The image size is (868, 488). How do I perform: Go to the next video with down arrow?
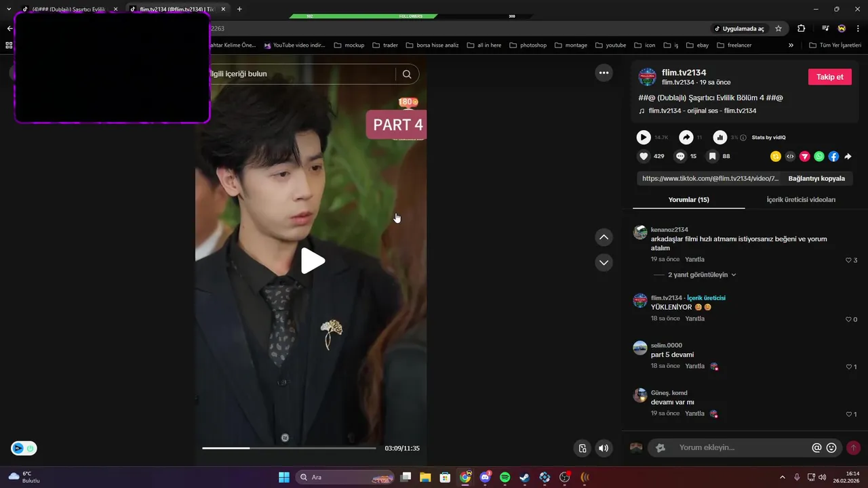[x=604, y=262]
